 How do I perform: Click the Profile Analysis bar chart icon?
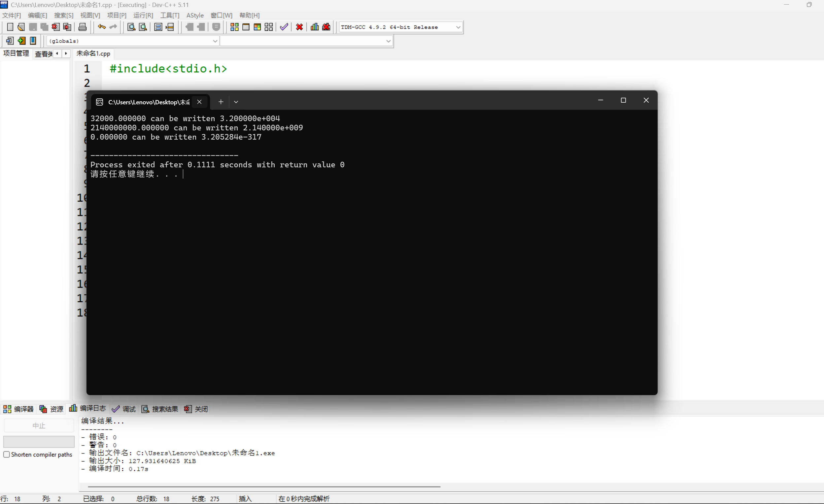(x=314, y=27)
